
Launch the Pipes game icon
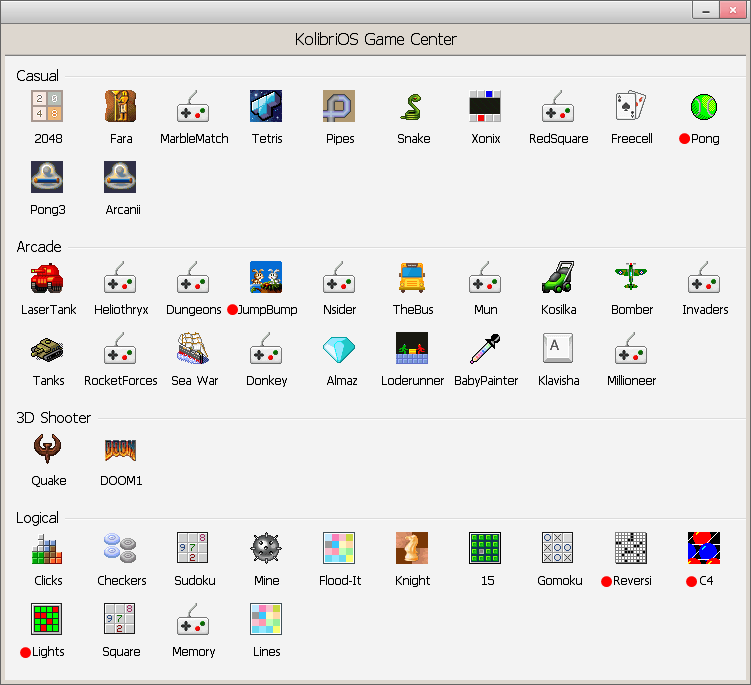[339, 106]
